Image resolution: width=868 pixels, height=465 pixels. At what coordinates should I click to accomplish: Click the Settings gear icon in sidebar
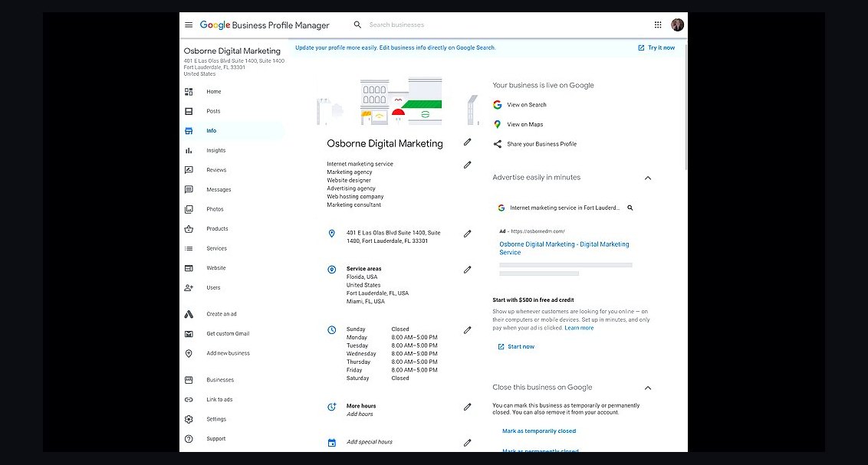point(189,419)
